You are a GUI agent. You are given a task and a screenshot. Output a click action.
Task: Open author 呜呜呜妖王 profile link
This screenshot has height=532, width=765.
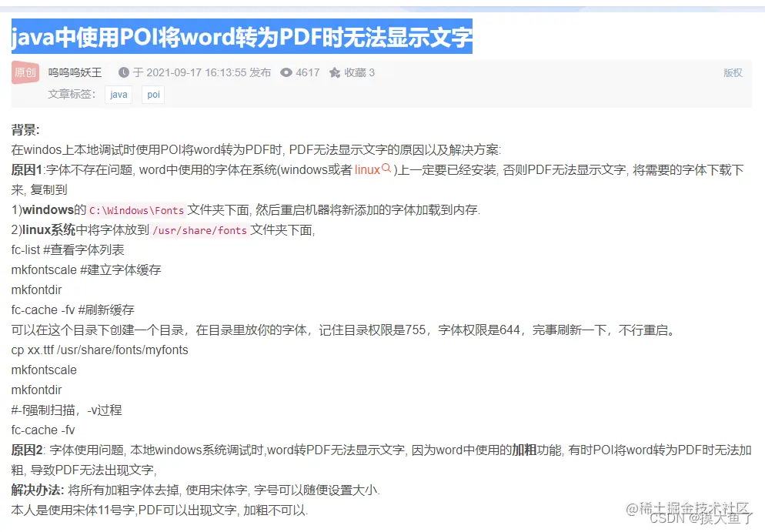click(75, 72)
